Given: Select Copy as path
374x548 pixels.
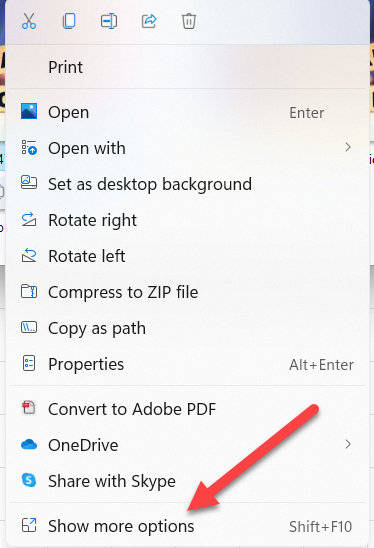Looking at the screenshot, I should pyautogui.click(x=187, y=328).
